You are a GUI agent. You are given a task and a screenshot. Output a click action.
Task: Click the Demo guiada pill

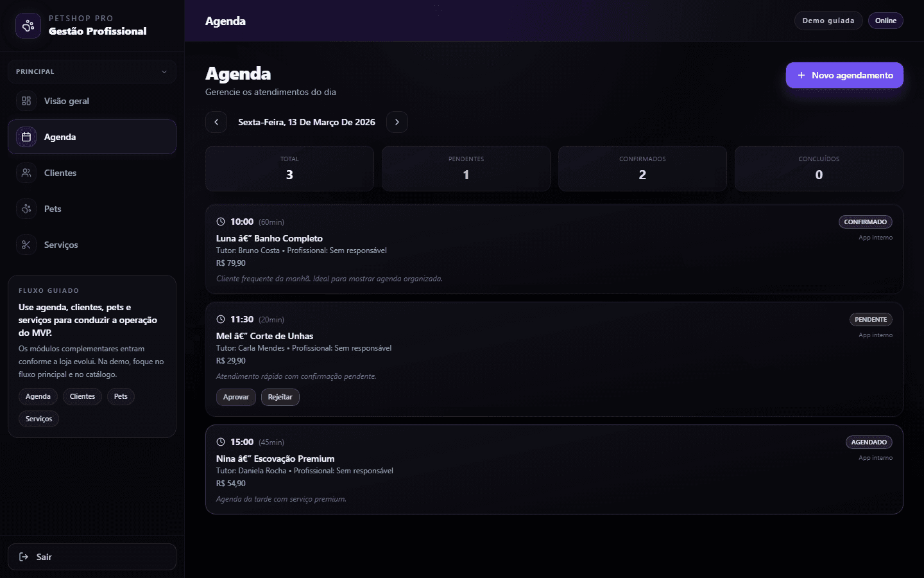coord(828,21)
